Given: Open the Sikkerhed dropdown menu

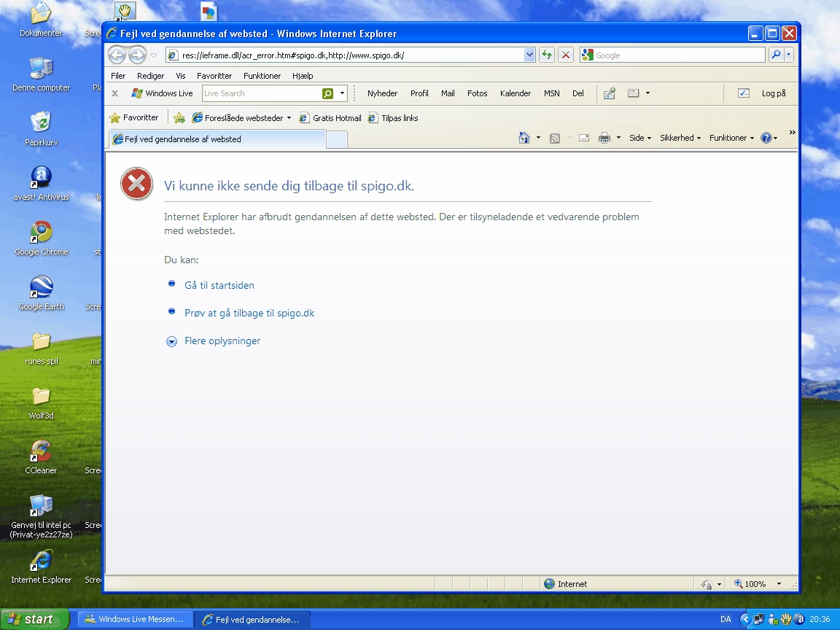Looking at the screenshot, I should coord(680,138).
